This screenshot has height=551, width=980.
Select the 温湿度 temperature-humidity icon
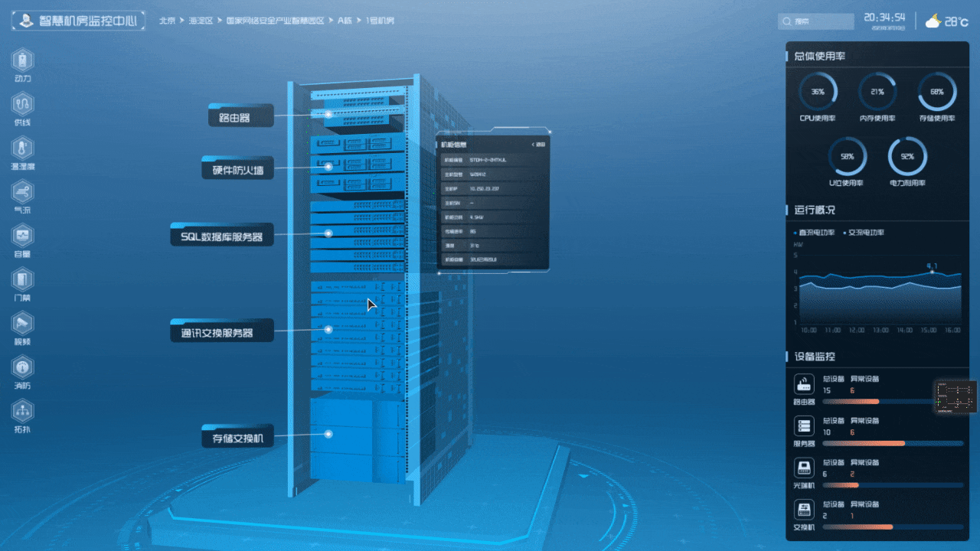(23, 147)
